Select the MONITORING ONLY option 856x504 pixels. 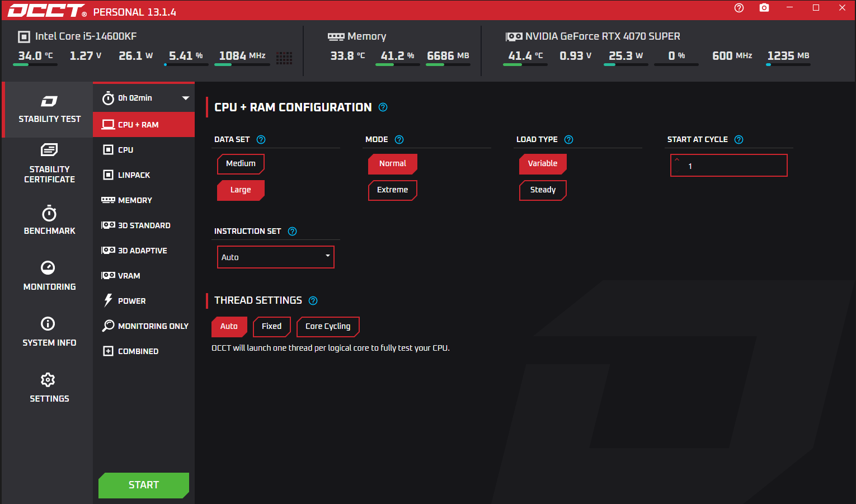coord(144,326)
